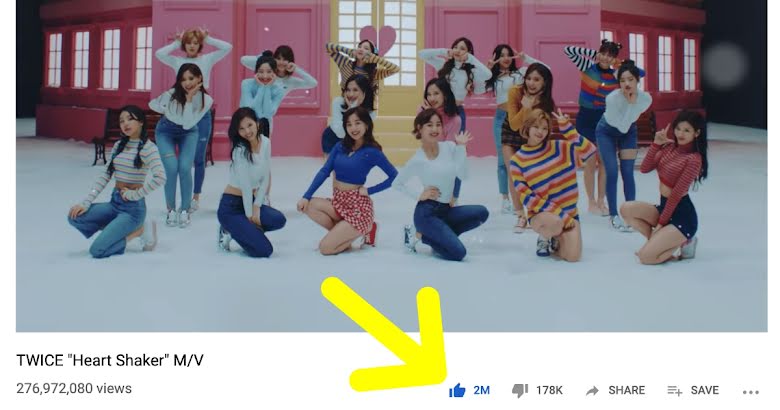Click the 2M like count
Screen dimensions: 780x410
coord(482,391)
